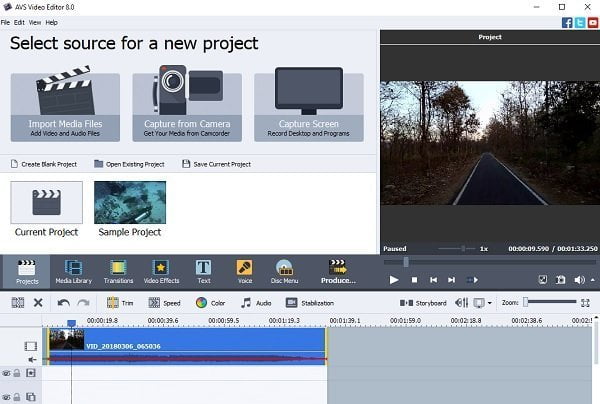Open the Media Library tab

73,272
